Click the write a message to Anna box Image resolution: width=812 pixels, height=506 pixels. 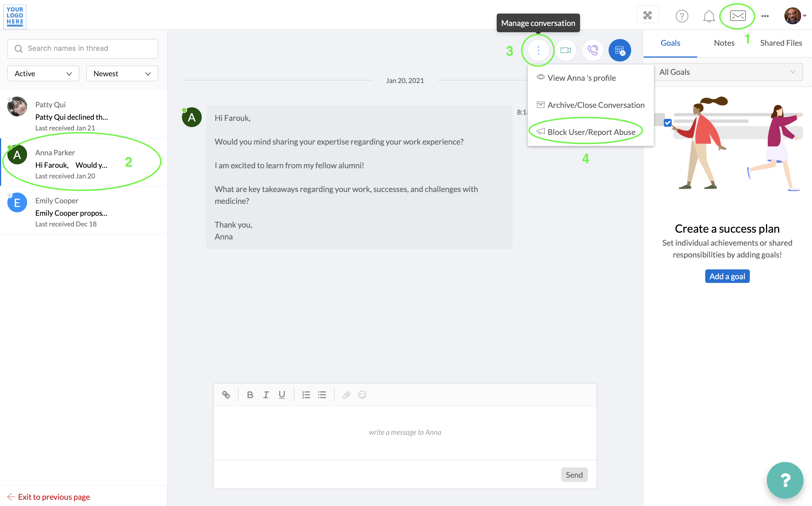(x=405, y=433)
